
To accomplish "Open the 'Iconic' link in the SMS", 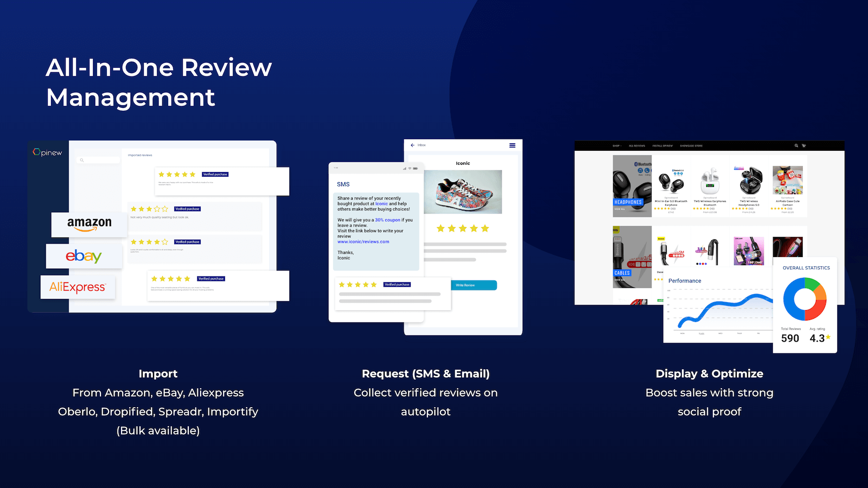I will pyautogui.click(x=382, y=204).
